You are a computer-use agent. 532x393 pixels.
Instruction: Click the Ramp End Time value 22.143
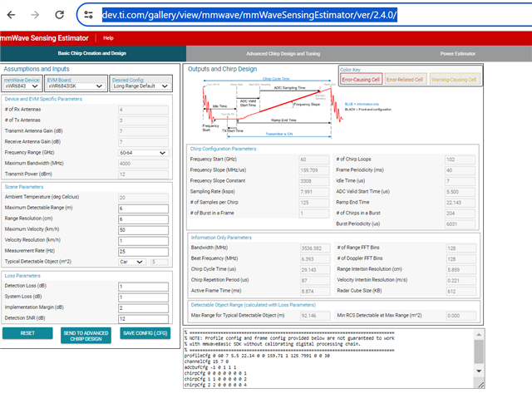460,203
